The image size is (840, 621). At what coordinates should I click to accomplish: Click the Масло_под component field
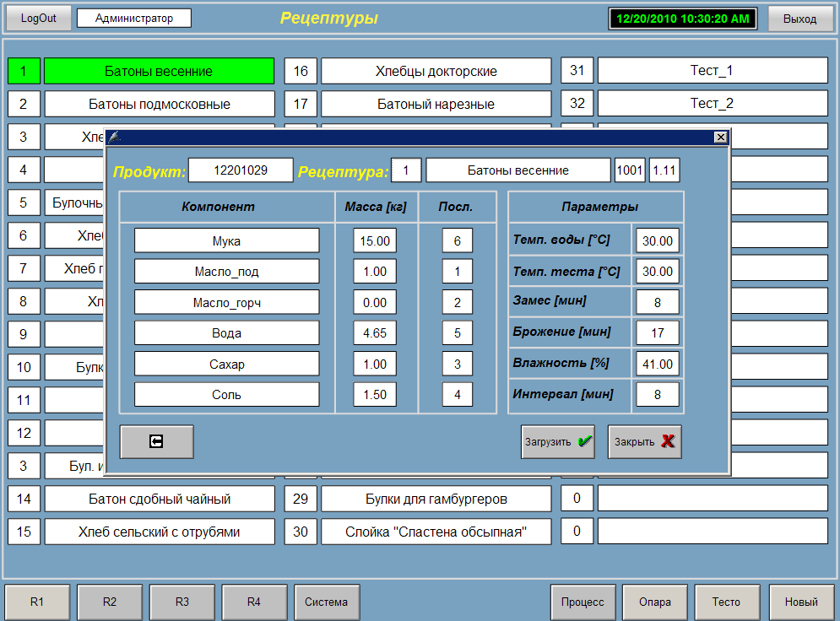click(x=226, y=272)
